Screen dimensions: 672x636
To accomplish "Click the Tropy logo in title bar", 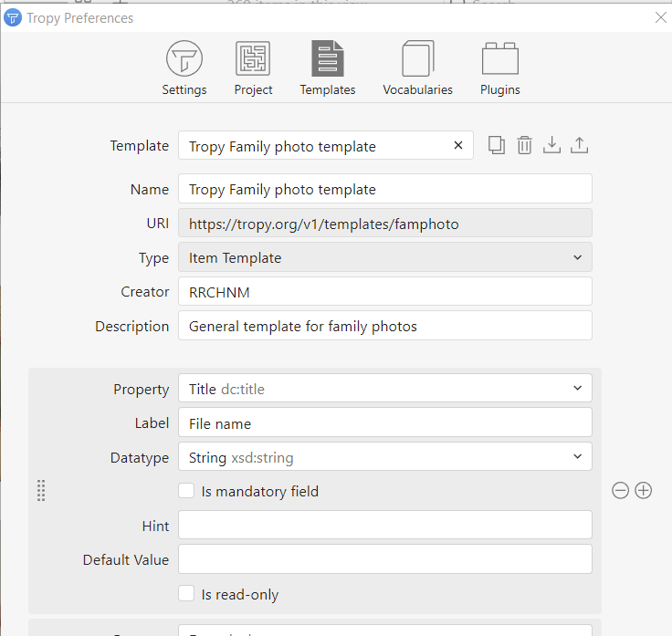I will (x=13, y=18).
